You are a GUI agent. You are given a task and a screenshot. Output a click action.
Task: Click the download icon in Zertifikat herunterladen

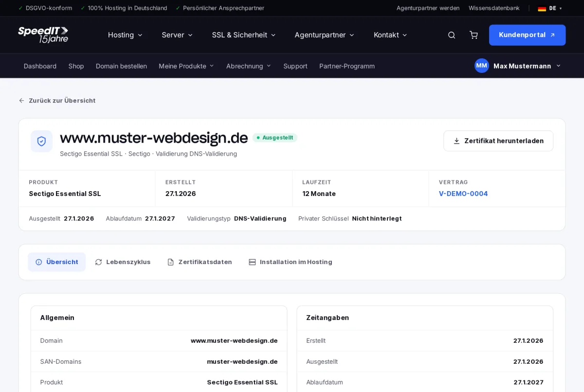point(456,141)
